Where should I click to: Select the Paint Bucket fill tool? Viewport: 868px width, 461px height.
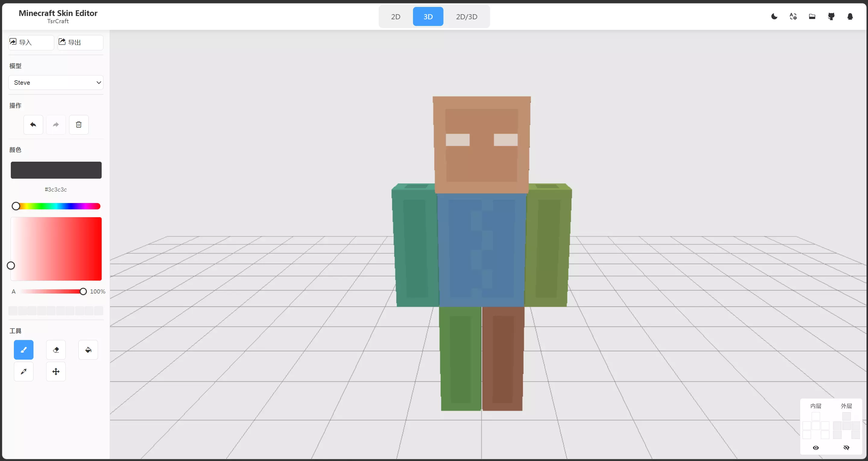88,350
